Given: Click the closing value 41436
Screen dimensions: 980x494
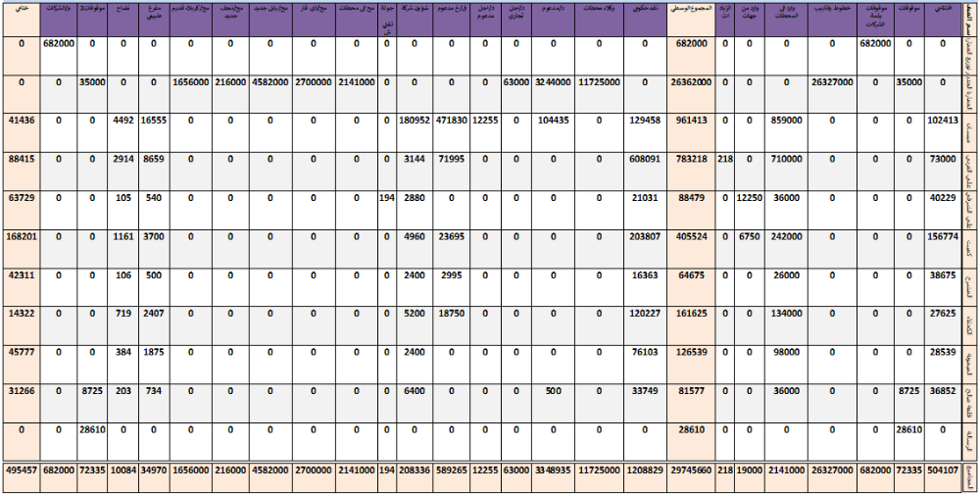Looking at the screenshot, I should 22,132.
